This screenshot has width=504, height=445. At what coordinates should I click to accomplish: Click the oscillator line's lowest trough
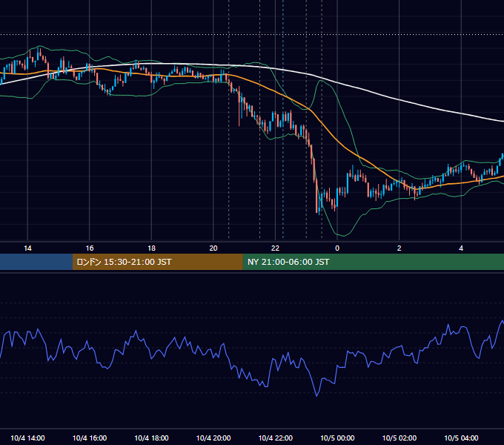tap(316, 395)
